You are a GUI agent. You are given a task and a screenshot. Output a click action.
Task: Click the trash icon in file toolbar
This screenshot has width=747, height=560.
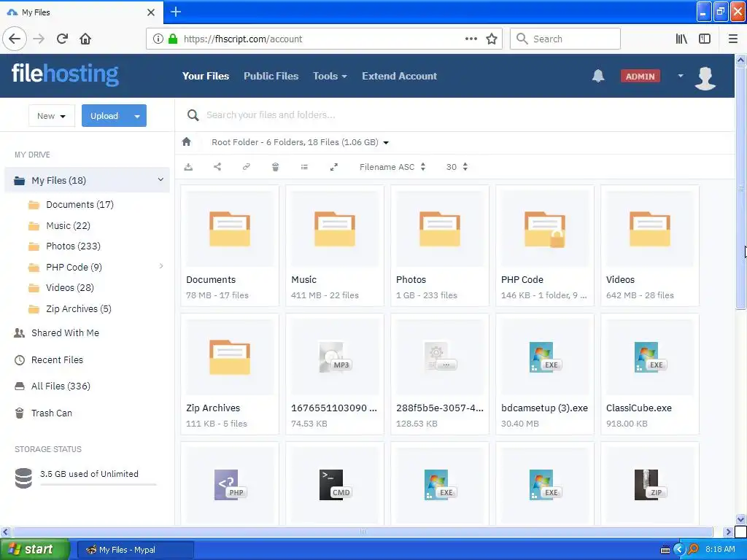click(275, 167)
